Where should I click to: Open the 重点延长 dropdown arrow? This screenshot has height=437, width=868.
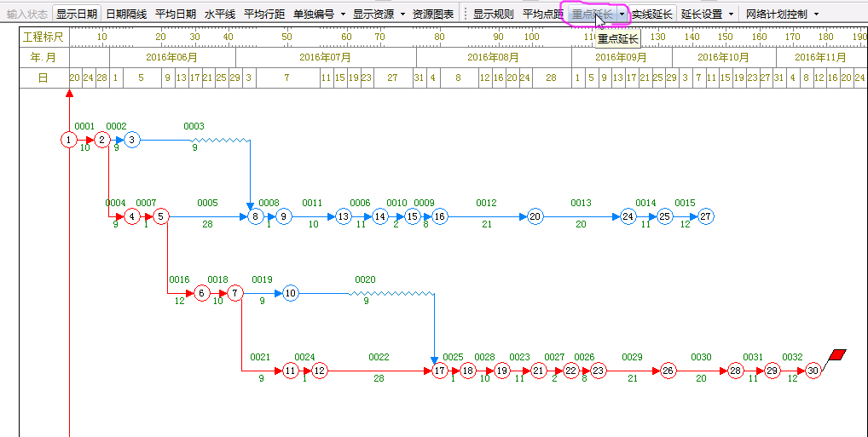(622, 14)
